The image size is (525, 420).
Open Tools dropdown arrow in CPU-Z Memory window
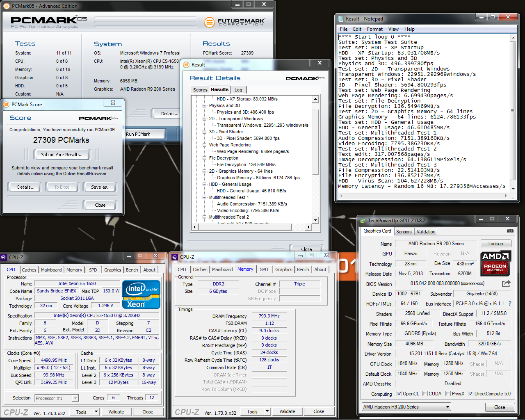pyautogui.click(x=267, y=411)
